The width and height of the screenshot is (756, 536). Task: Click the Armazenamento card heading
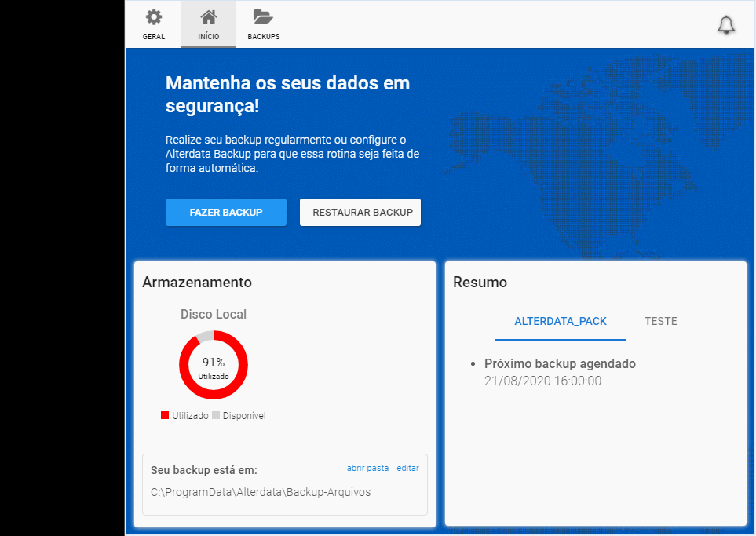pos(197,282)
